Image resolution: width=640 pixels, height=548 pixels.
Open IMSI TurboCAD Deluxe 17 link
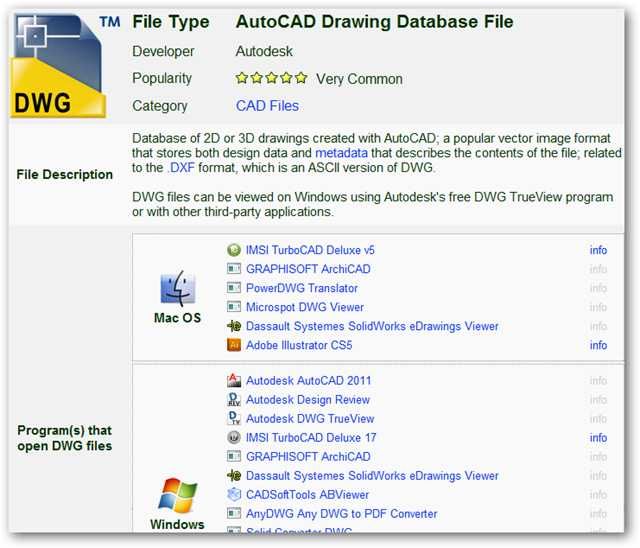tap(311, 438)
